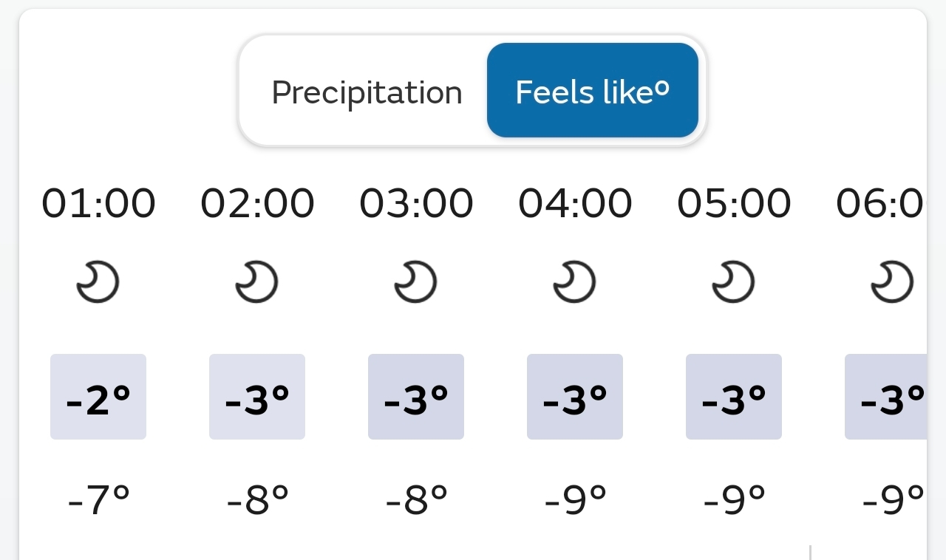Click the 02:00 clear night moon icon
The image size is (946, 560).
point(257,282)
